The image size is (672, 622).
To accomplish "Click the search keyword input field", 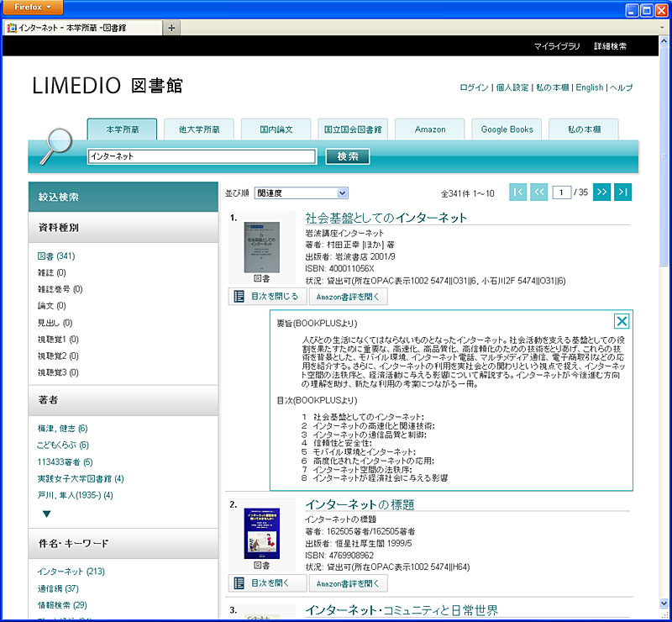I will pos(201,156).
